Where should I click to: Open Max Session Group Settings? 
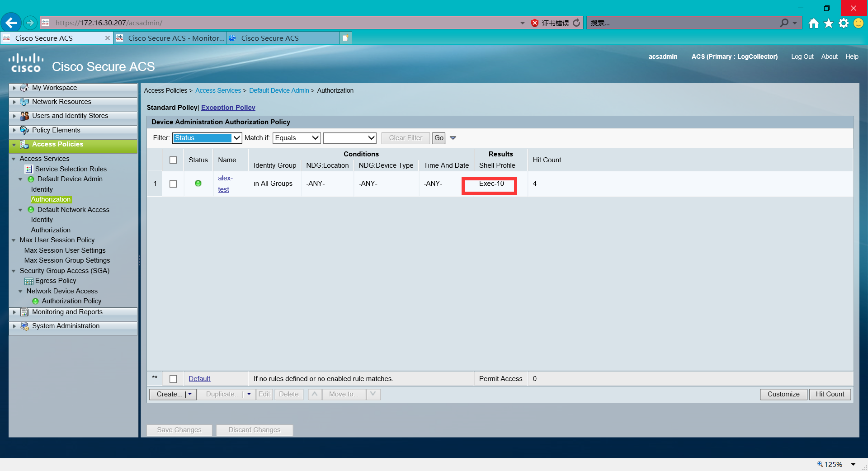tap(67, 260)
